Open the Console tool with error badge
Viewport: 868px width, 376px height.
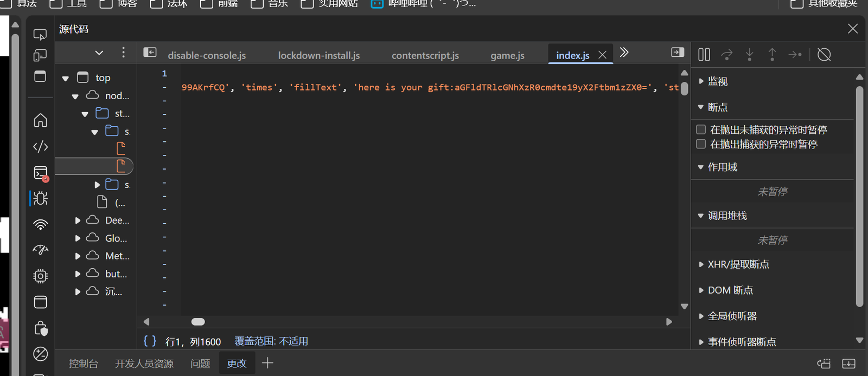point(41,173)
